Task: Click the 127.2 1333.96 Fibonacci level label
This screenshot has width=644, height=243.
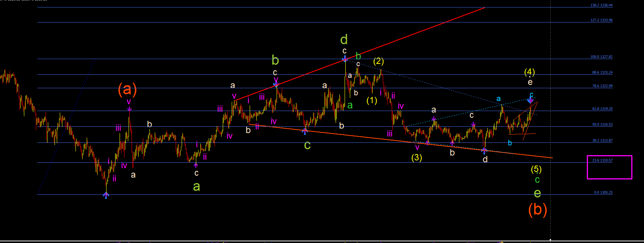Action: 601,20
